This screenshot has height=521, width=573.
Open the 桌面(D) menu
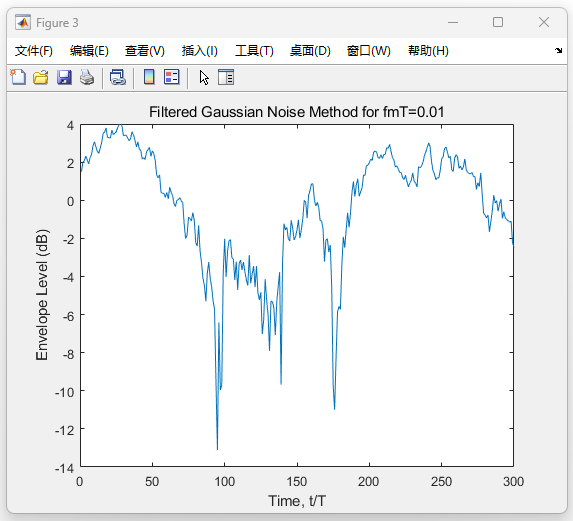click(x=310, y=51)
